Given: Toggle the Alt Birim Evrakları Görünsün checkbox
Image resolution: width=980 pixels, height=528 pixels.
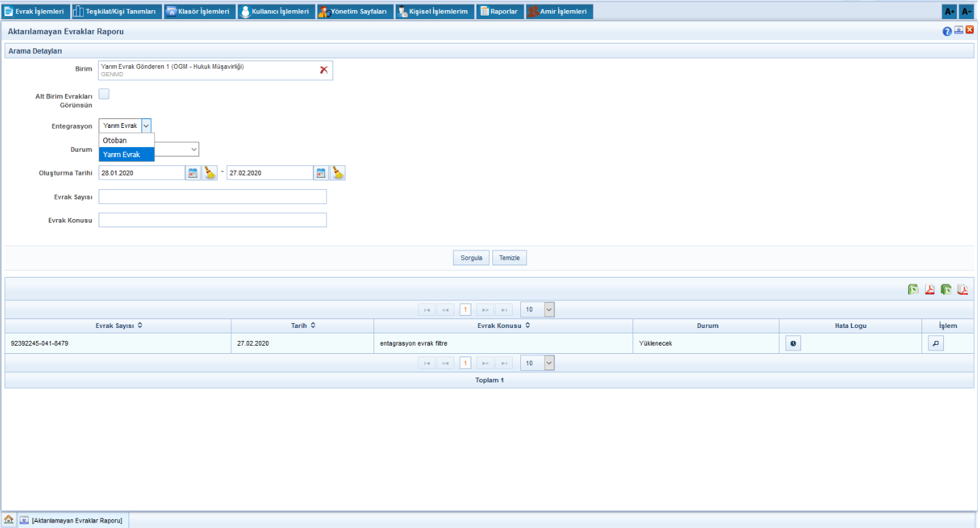Looking at the screenshot, I should pyautogui.click(x=104, y=95).
